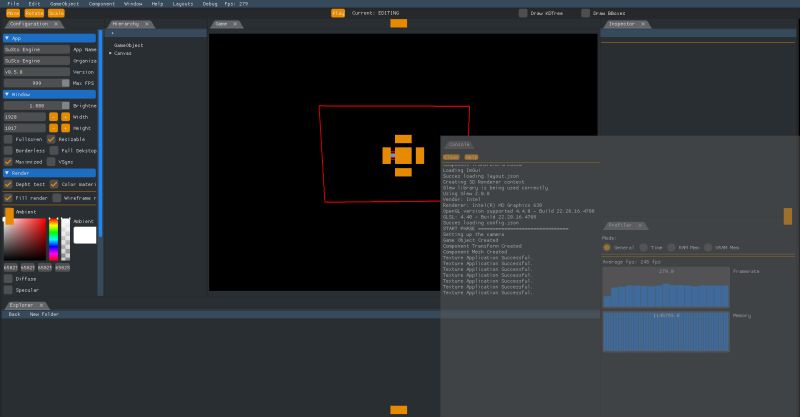Toggle the Draw BBoxes checkbox
The width and height of the screenshot is (800, 417).
[x=586, y=13]
